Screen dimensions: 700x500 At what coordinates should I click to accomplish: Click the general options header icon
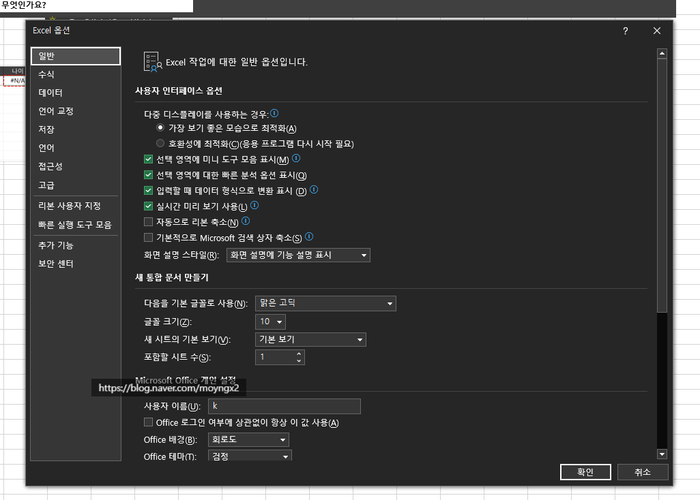[152, 62]
